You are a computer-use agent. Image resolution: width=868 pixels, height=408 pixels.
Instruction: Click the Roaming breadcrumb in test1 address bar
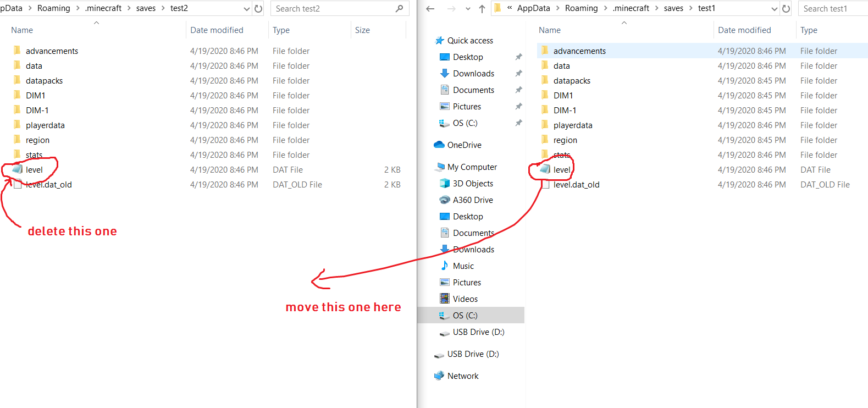[x=581, y=8]
